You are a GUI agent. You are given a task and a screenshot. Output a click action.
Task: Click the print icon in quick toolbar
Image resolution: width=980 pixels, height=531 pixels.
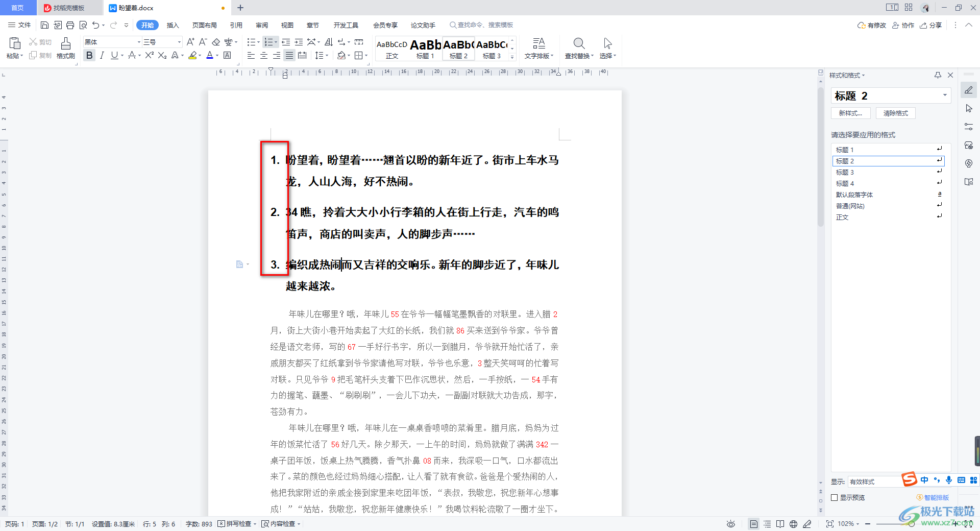pos(70,25)
